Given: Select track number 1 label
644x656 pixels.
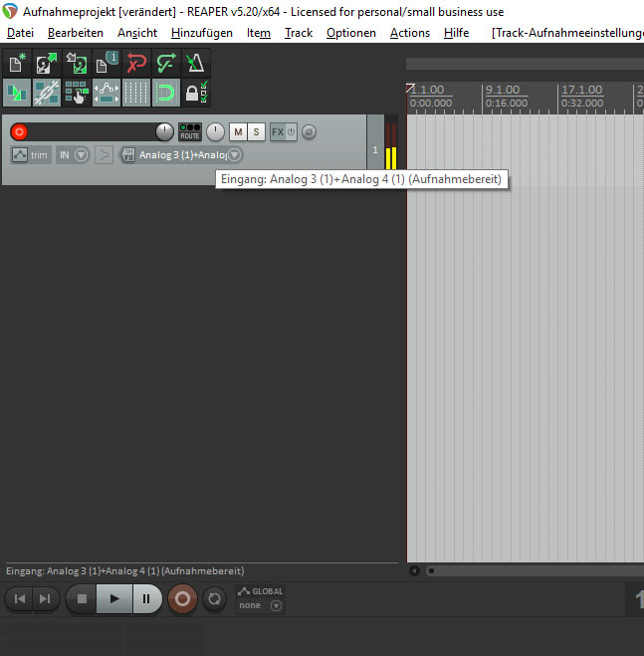Looking at the screenshot, I should point(375,149).
